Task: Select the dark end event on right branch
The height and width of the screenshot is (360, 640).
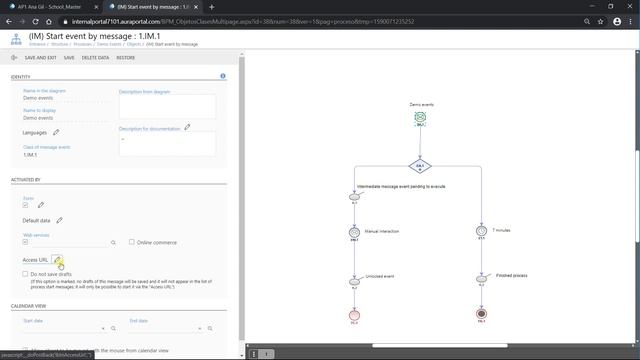Action: [x=481, y=313]
